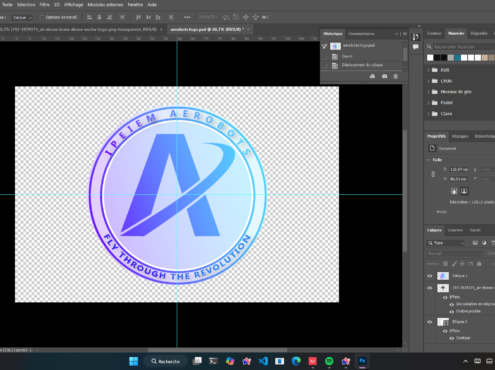
Task: Expand the Pastel swatch folder
Action: [x=429, y=103]
